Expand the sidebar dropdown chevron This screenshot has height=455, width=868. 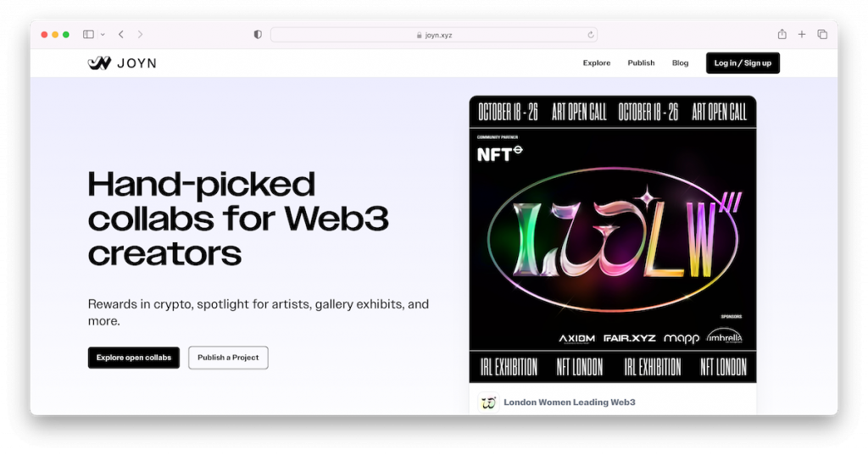[x=103, y=35]
